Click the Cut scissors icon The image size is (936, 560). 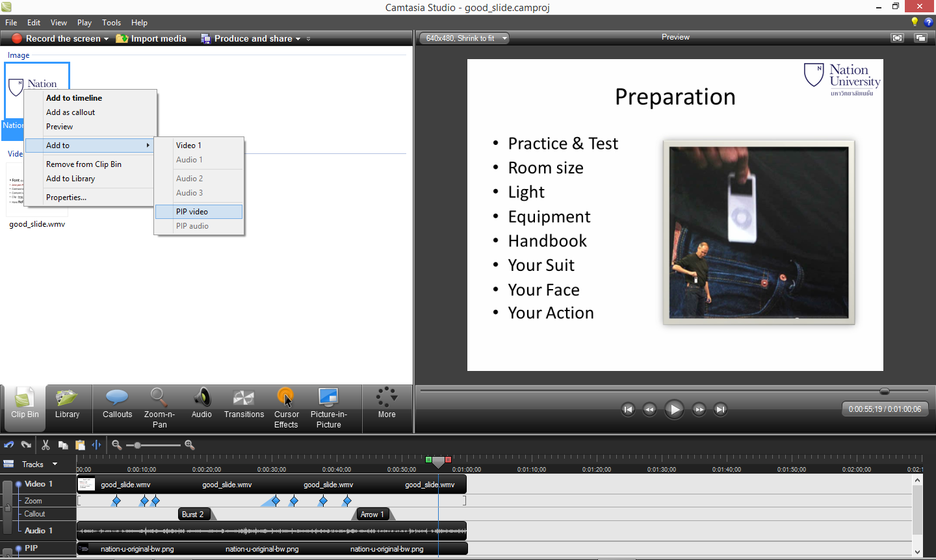(45, 445)
